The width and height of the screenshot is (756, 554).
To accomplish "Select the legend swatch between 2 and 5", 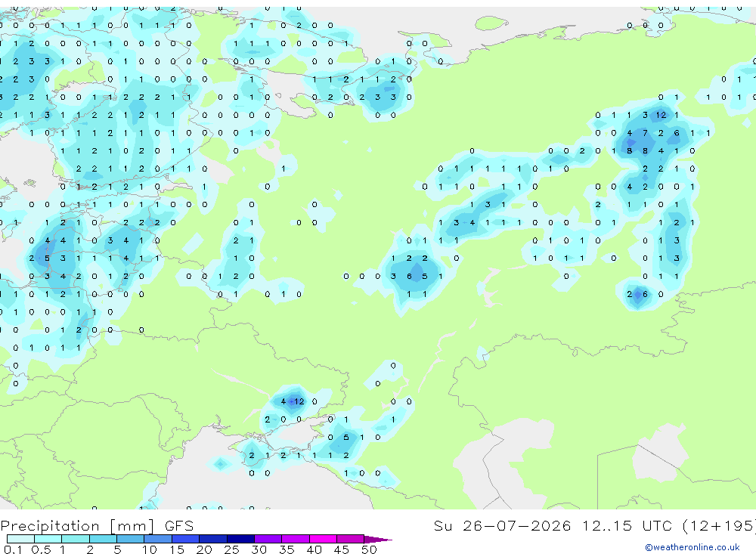I will tap(103, 539).
